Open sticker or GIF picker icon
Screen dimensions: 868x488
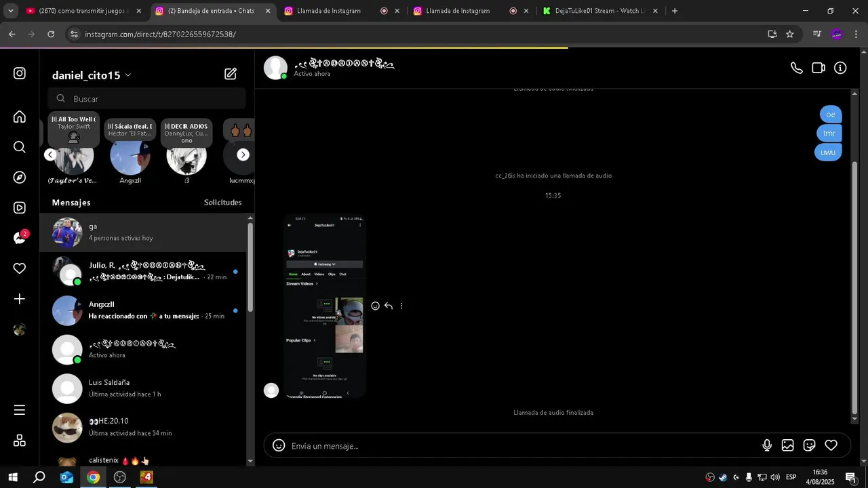(x=809, y=445)
